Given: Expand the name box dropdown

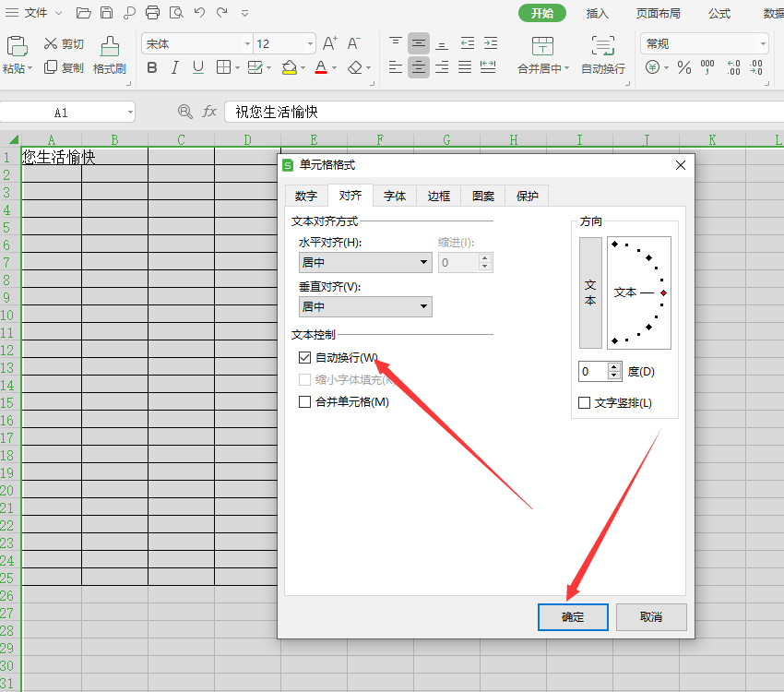Looking at the screenshot, I should coord(130,113).
